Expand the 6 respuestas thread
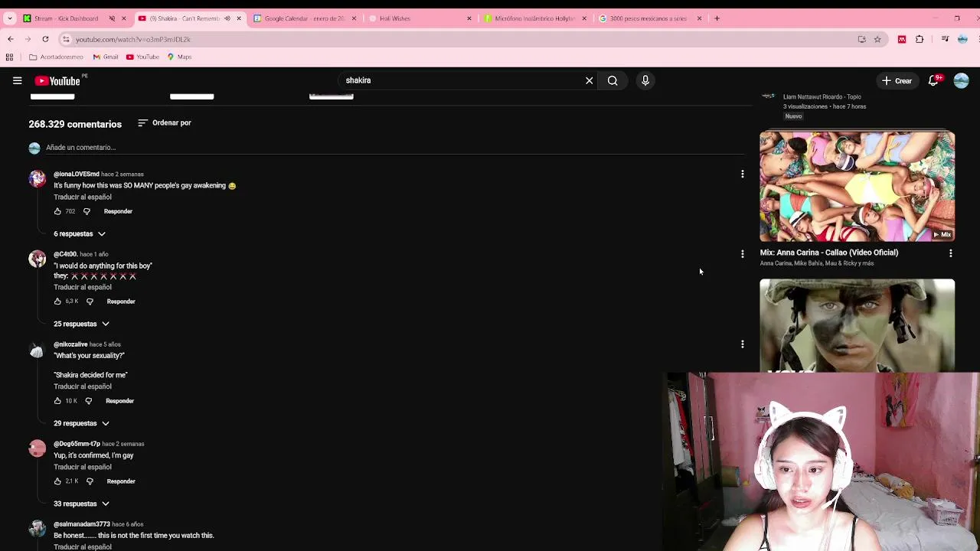980x551 pixels. [x=80, y=233]
